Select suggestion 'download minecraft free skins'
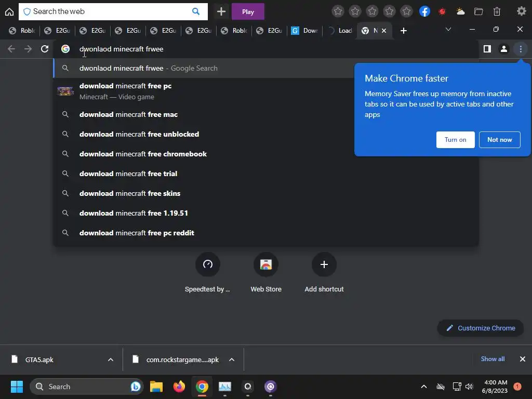 click(266, 193)
